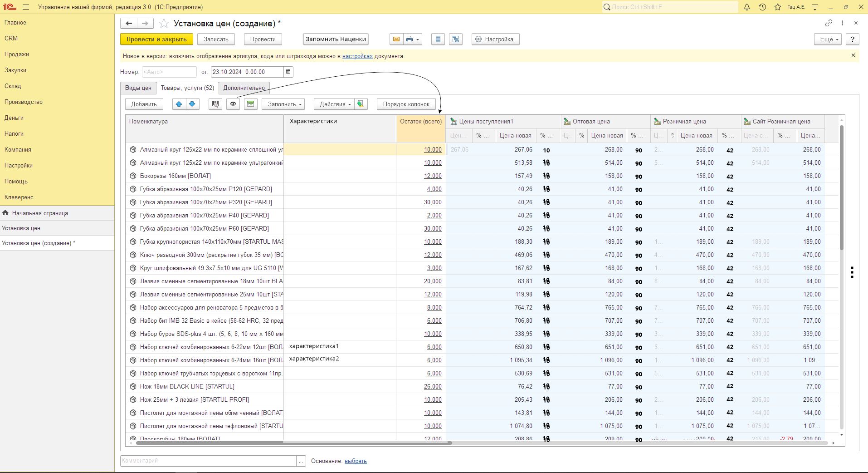868x473 pixels.
Task: Switch to the Виды цен tab
Action: 138,88
